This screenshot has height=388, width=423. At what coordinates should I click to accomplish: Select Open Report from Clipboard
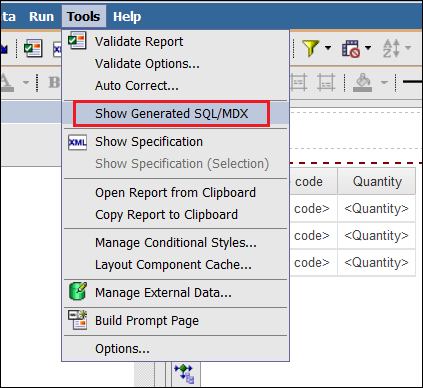[x=176, y=193]
